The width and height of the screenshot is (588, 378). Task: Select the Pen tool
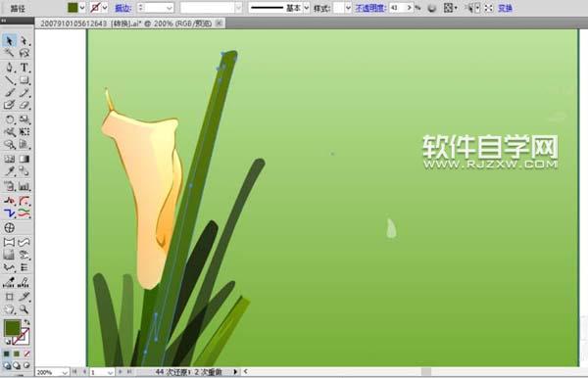coord(10,68)
